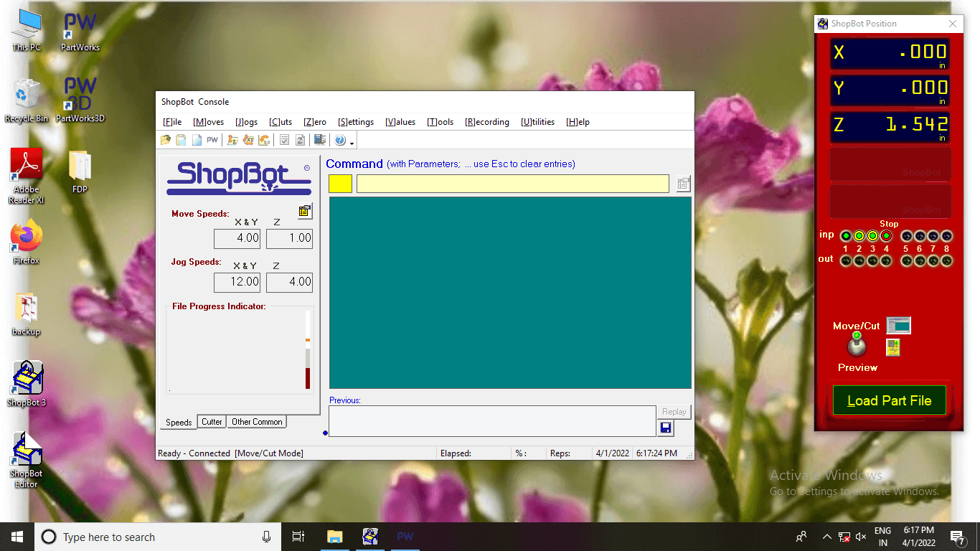Screen dimensions: 980x551
Task: Toggle output switch 5
Action: click(906, 260)
